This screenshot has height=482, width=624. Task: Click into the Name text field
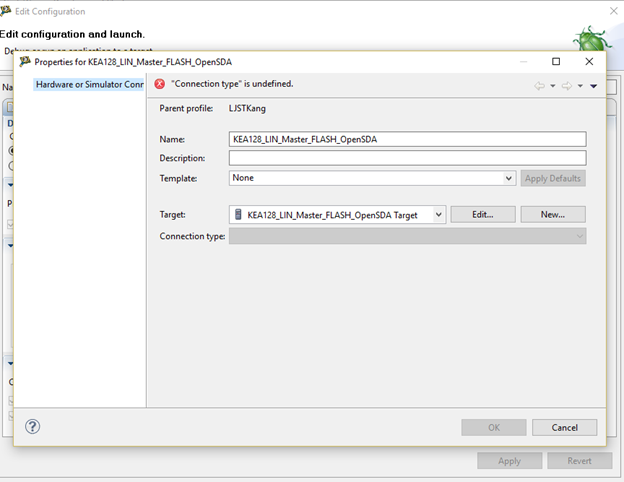coord(407,140)
